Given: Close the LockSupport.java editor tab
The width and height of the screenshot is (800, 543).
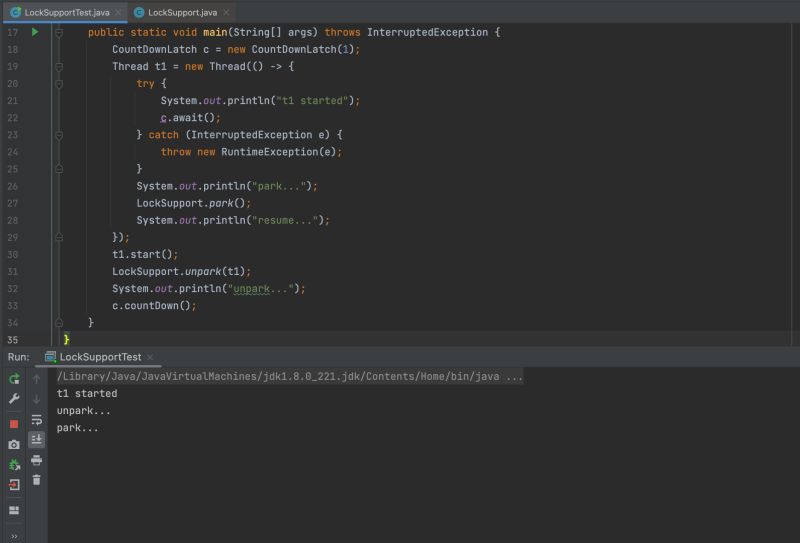Looking at the screenshot, I should click(x=226, y=12).
